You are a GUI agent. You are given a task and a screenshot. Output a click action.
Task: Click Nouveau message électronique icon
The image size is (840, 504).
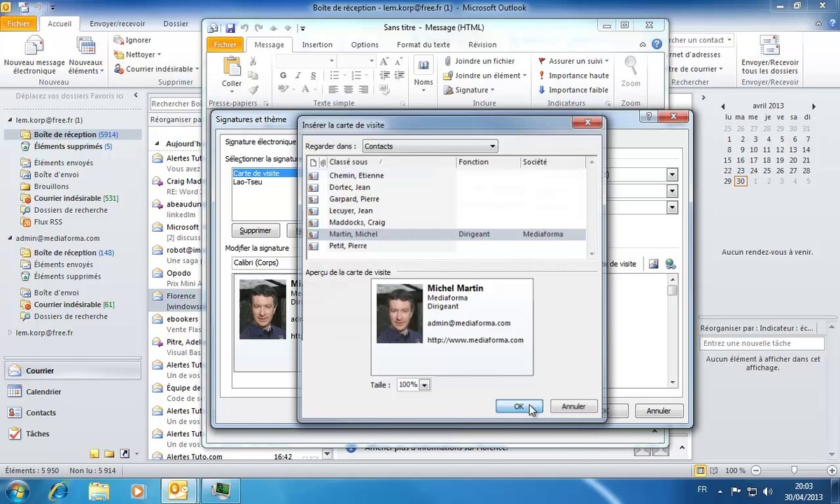click(34, 48)
